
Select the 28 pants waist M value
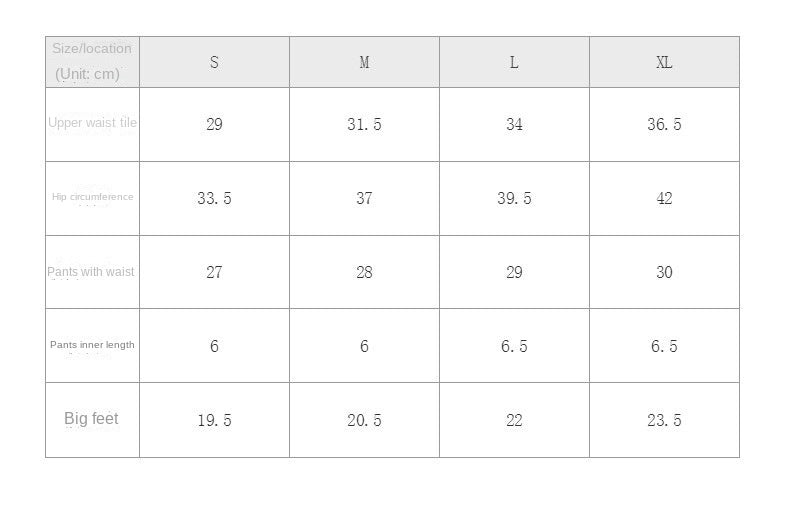[364, 273]
